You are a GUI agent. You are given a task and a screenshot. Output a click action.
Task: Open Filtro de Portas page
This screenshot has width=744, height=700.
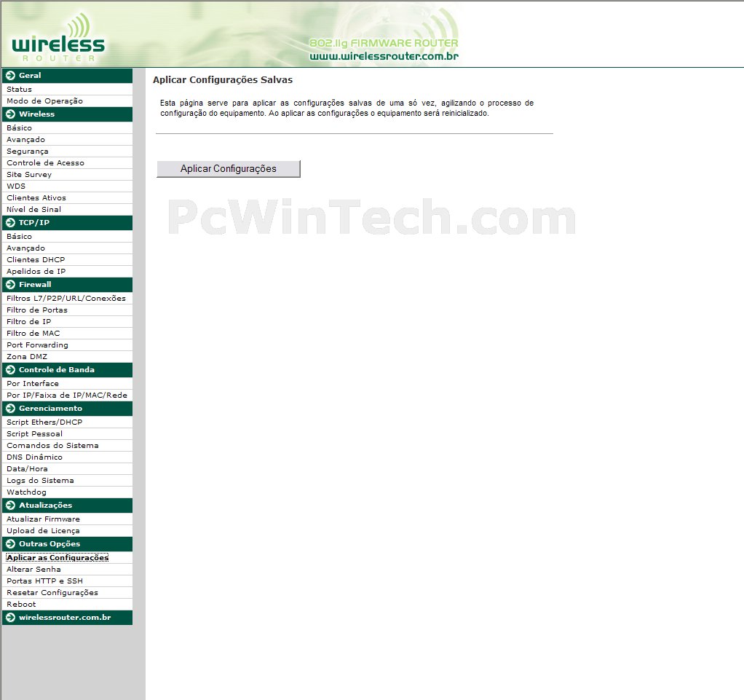click(37, 310)
